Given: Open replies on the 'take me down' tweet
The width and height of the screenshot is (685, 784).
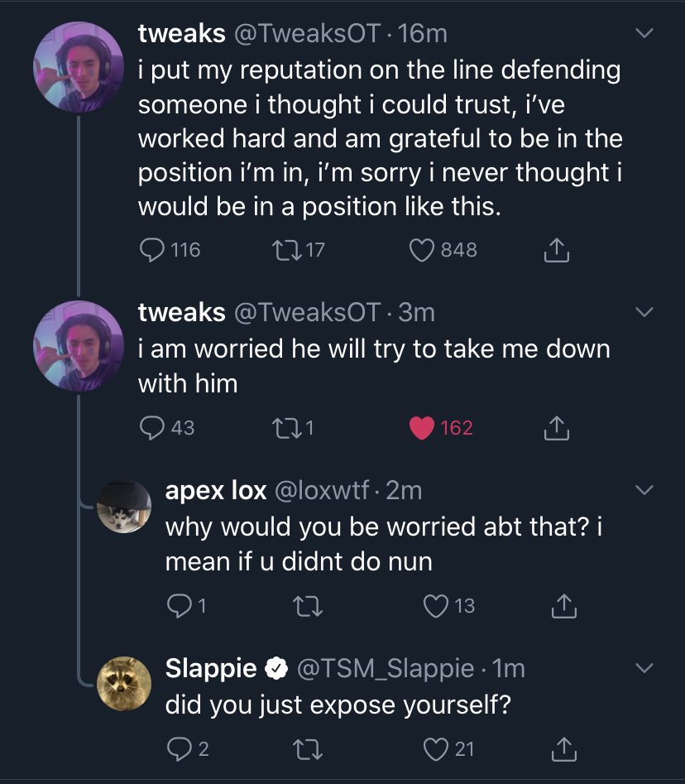Looking at the screenshot, I should click(152, 427).
